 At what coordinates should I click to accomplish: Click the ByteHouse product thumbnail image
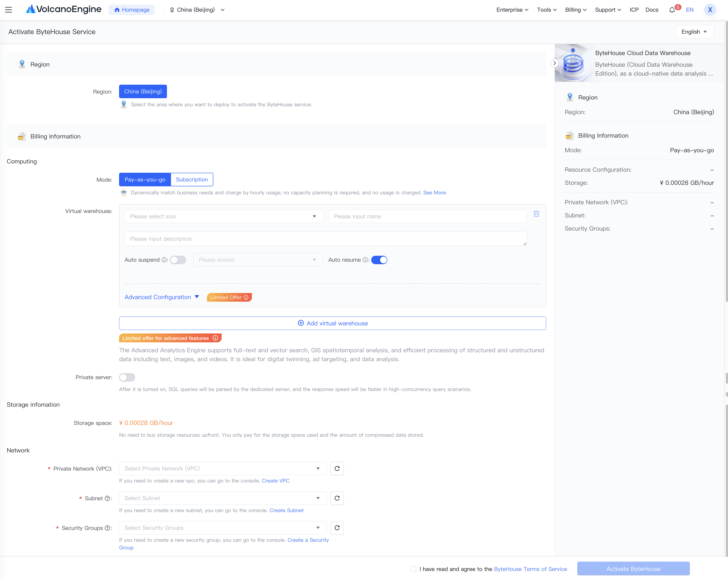pos(573,63)
